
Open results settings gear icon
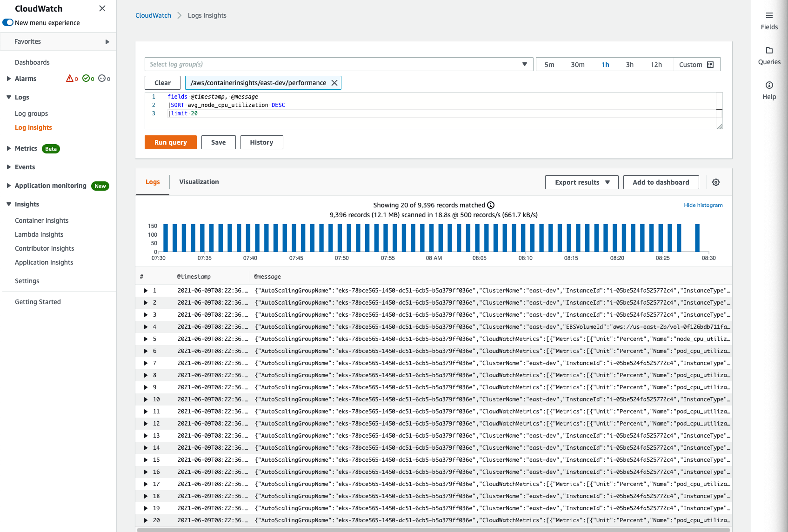[x=715, y=182]
